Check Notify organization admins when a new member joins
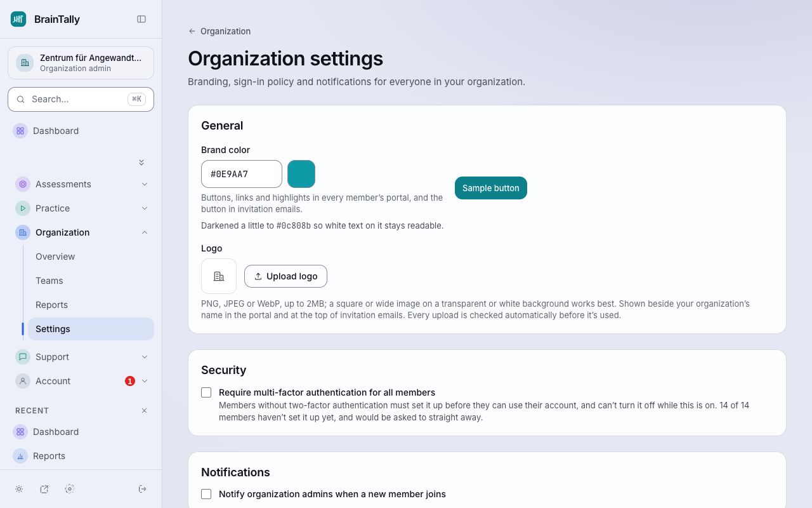Image resolution: width=812 pixels, height=508 pixels. (206, 494)
